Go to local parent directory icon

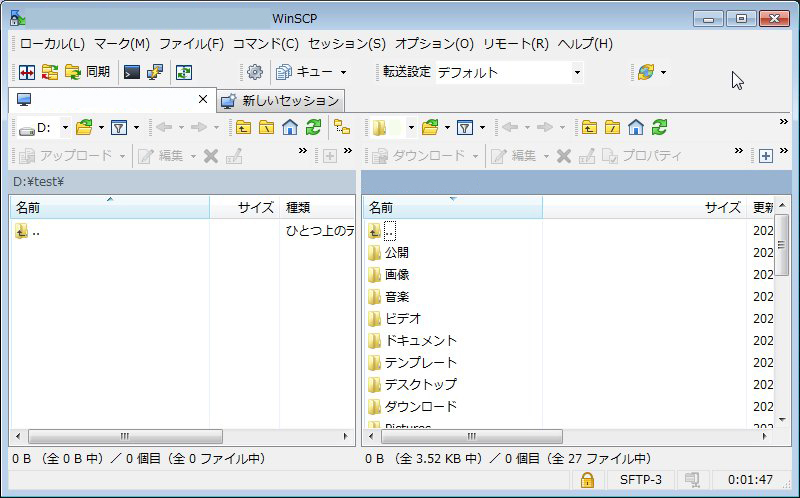click(243, 128)
